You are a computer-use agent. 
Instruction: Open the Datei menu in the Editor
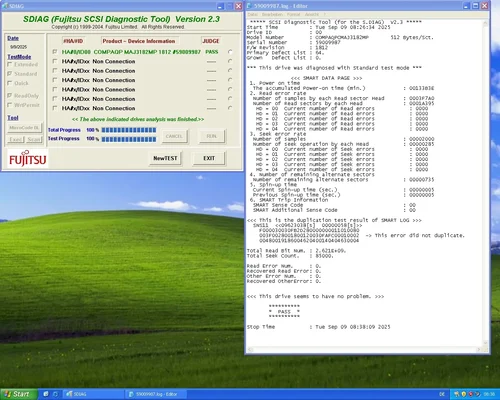253,14
